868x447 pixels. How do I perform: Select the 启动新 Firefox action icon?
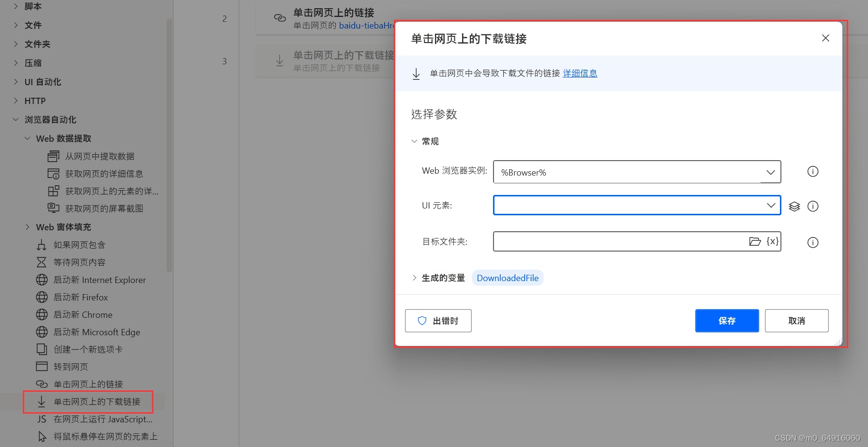[x=43, y=297]
